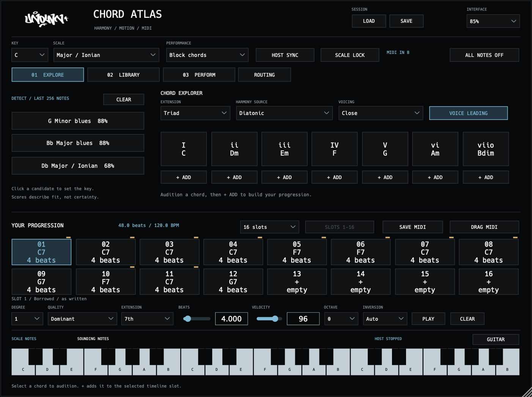Add the Dm chord with its + ADD button
The image size is (532, 397).
tap(234, 177)
